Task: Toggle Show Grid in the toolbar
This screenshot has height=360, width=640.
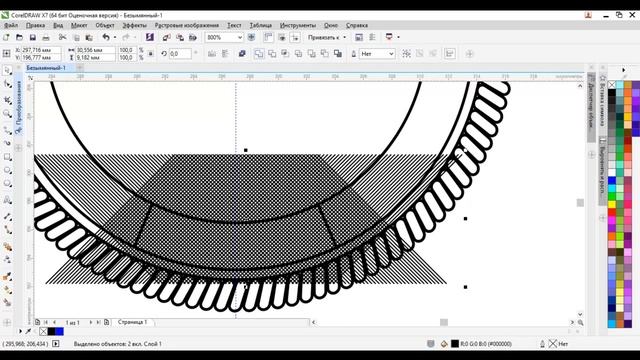Action: 282,38
